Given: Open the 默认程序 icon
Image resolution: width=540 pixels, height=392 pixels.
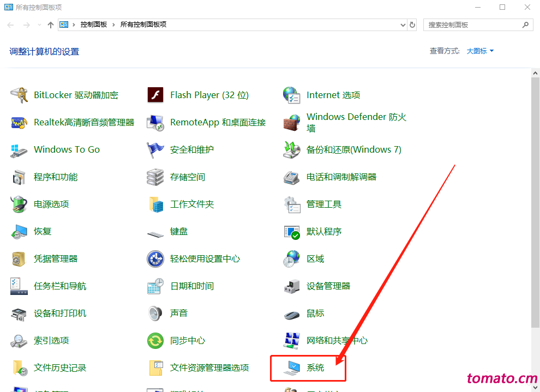Looking at the screenshot, I should tap(292, 232).
